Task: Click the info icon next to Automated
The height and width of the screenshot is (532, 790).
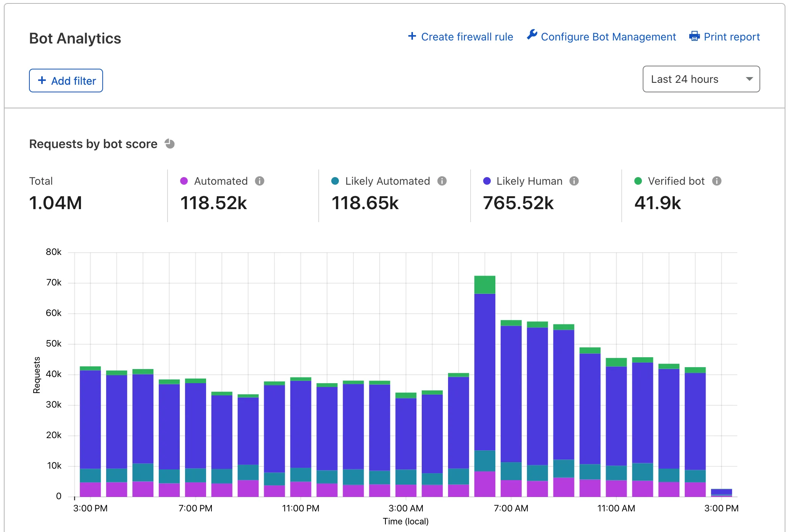Action: pos(261,181)
